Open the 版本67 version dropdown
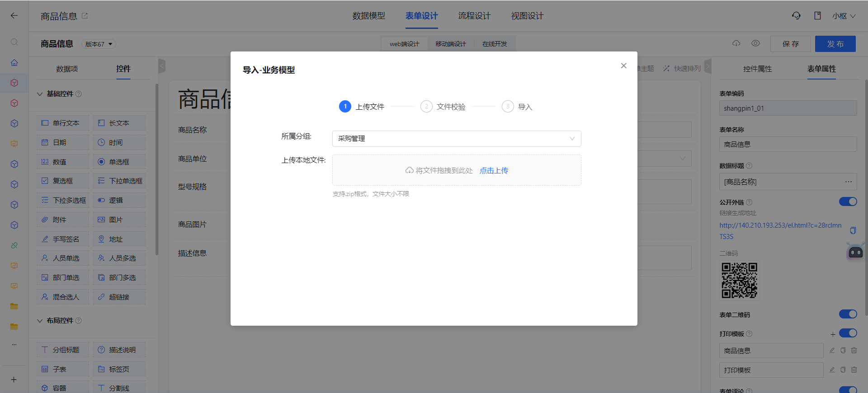The height and width of the screenshot is (393, 868). pyautogui.click(x=99, y=44)
